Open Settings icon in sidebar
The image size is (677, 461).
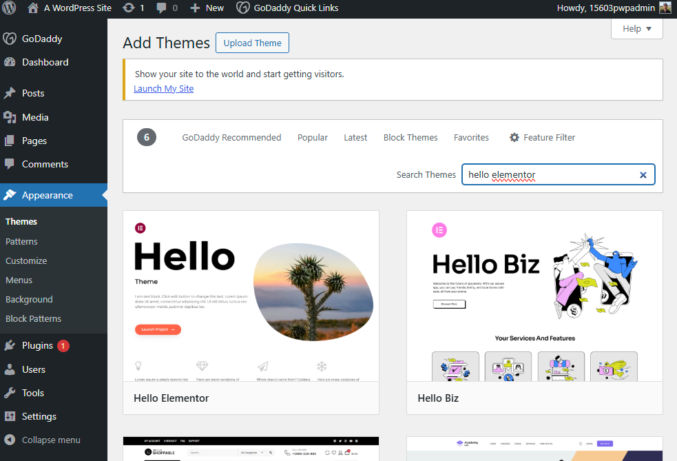pyautogui.click(x=9, y=416)
